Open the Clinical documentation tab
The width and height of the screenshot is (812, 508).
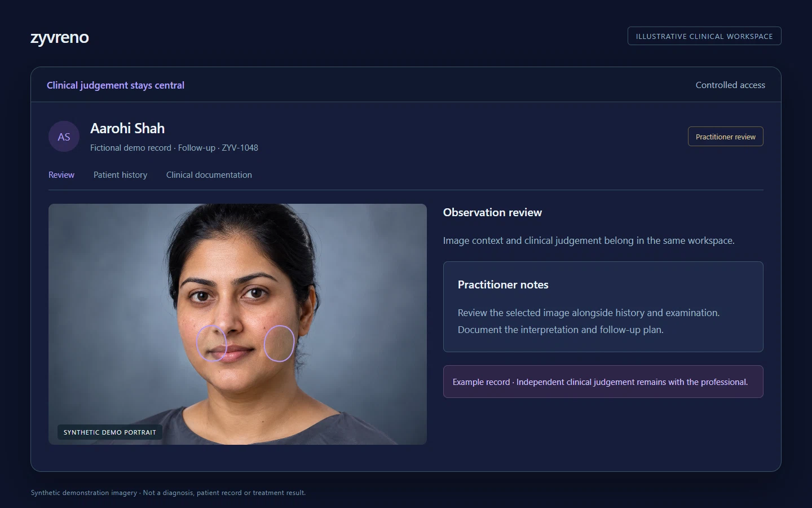click(209, 175)
